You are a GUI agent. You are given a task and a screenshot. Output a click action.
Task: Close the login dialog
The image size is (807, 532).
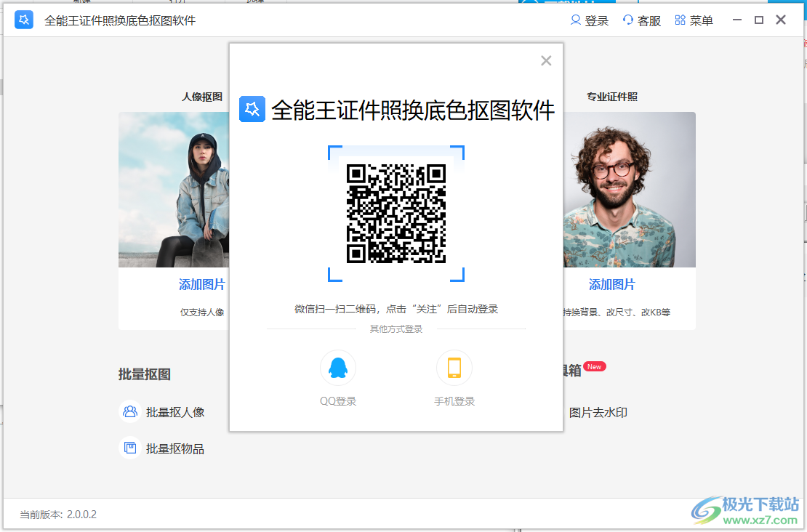546,61
